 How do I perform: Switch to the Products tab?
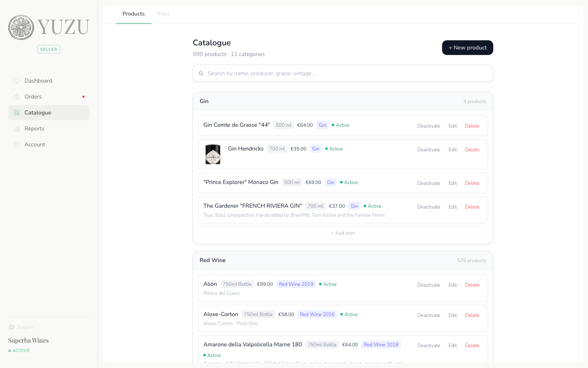point(134,14)
